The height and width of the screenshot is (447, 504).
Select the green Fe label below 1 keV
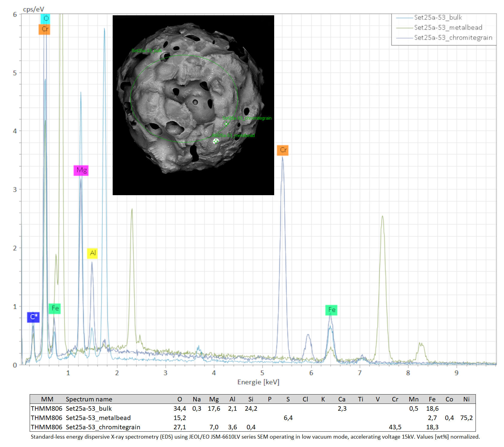[x=55, y=308]
